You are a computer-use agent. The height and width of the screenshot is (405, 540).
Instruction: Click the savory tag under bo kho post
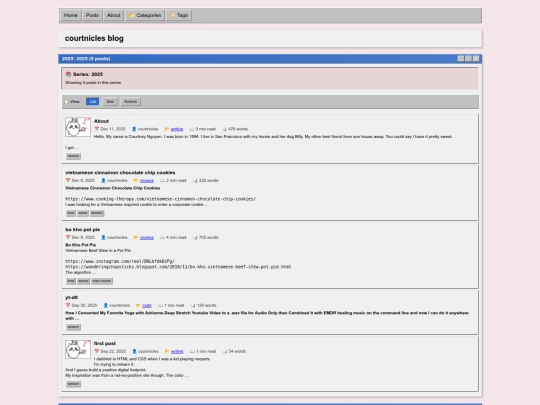pos(83,281)
